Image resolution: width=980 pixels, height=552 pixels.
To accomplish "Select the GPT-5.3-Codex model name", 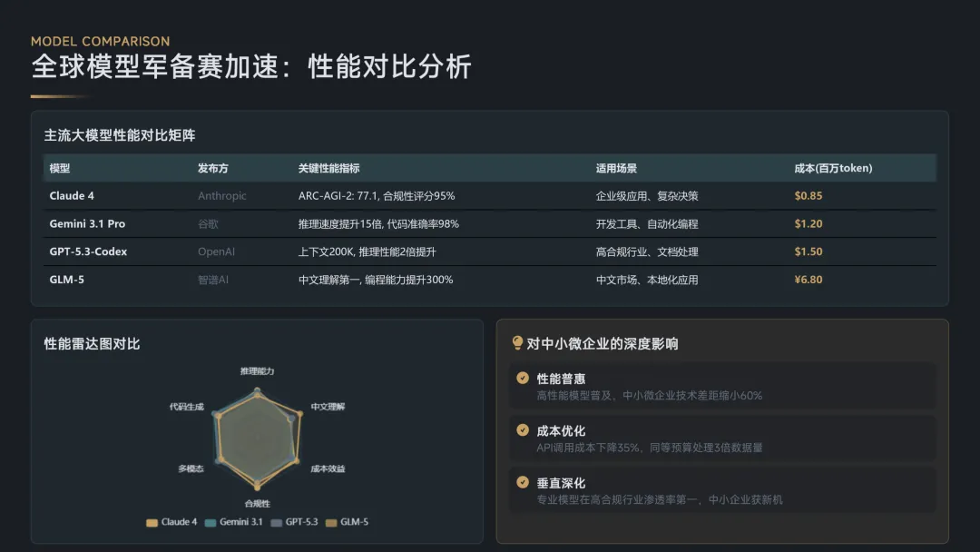I will point(88,251).
